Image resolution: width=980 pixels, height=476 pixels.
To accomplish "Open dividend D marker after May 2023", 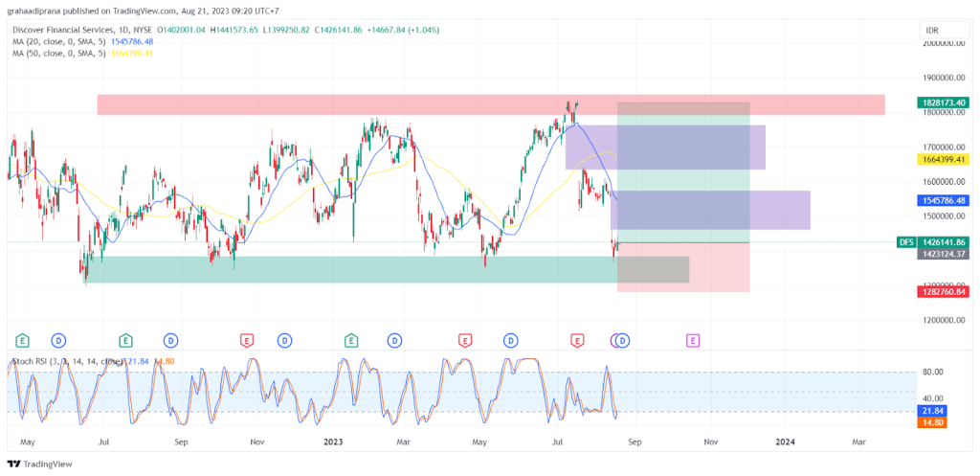I will click(x=511, y=340).
